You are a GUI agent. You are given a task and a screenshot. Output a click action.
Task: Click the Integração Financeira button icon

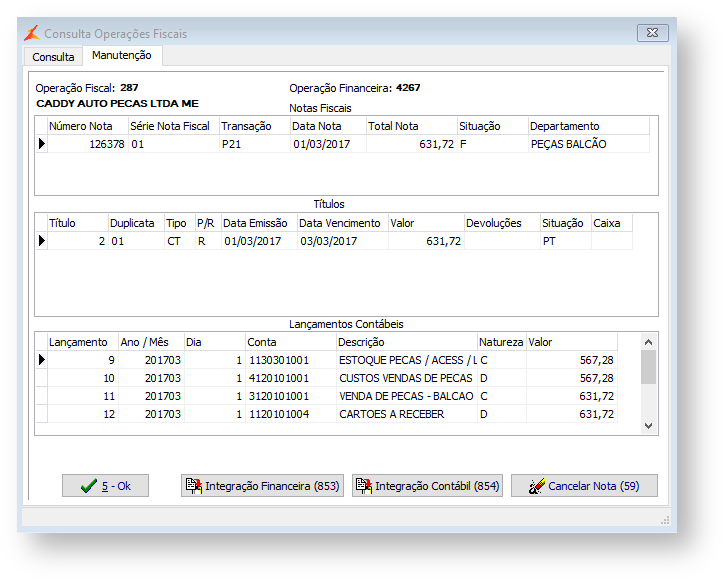point(194,486)
